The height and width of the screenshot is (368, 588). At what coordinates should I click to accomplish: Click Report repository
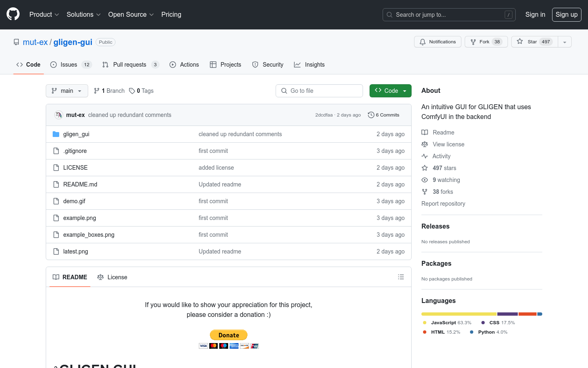(x=443, y=204)
